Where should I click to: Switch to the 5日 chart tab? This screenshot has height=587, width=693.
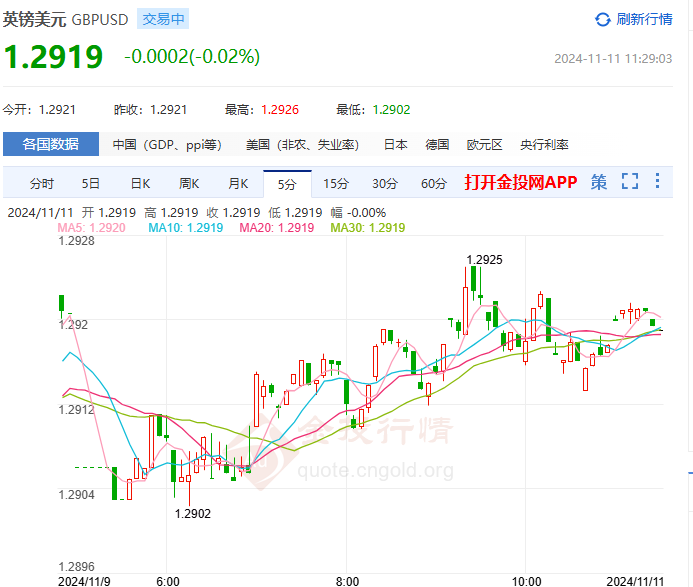(91, 183)
